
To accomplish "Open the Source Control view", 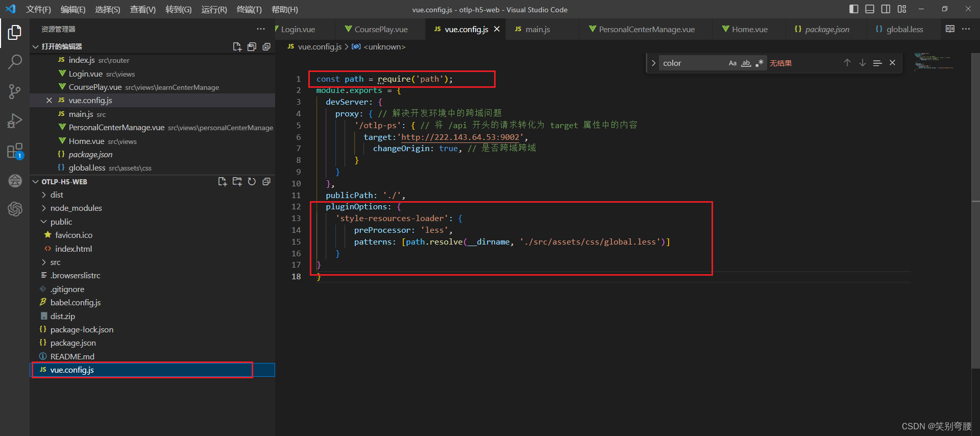I will coord(15,92).
